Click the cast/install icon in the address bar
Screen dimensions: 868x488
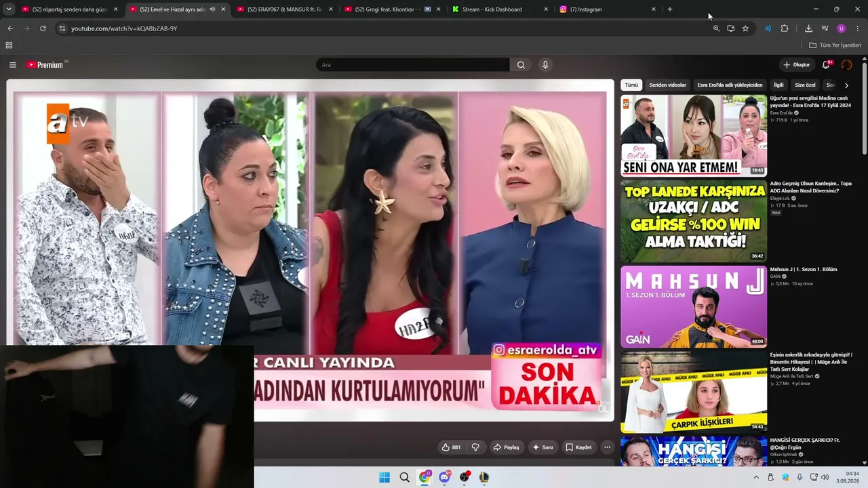(731, 28)
